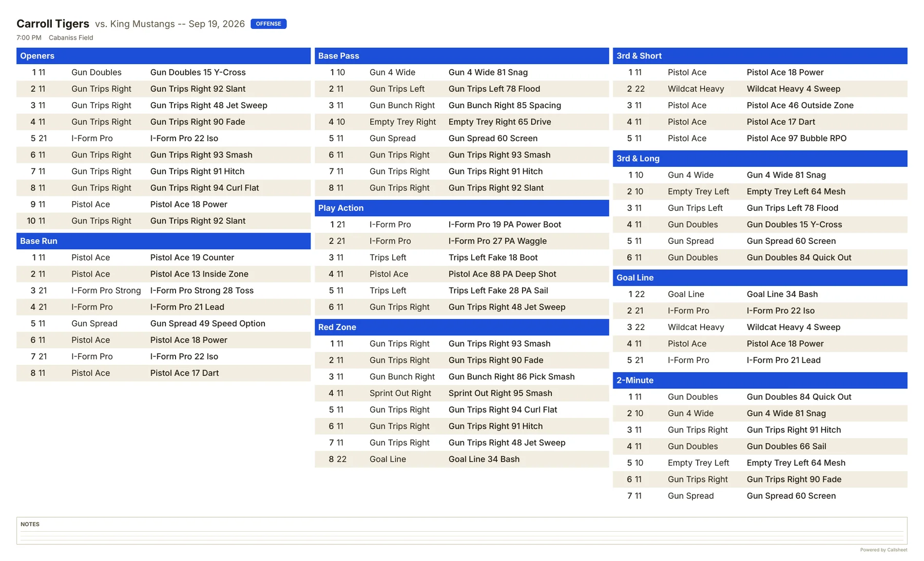
Task: Pick Pistol Ace 17 Dart under 3rd & Short
Action: tap(781, 122)
